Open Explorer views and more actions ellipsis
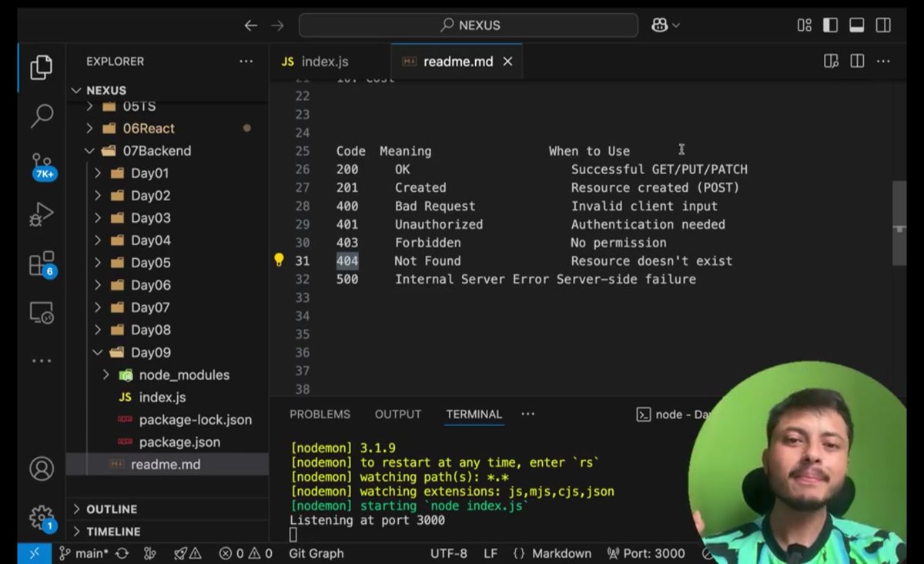The width and height of the screenshot is (924, 564). 246,61
